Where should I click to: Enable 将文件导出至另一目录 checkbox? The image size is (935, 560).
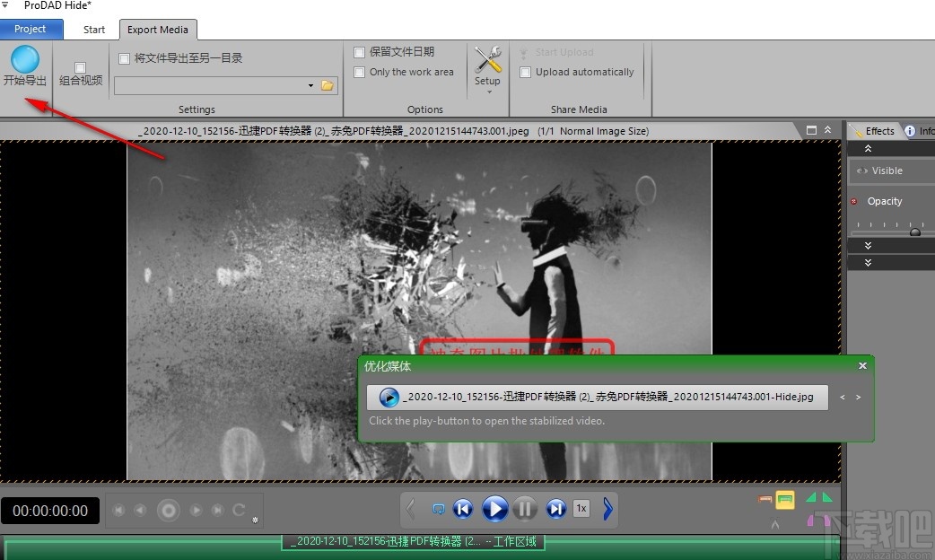(x=124, y=58)
